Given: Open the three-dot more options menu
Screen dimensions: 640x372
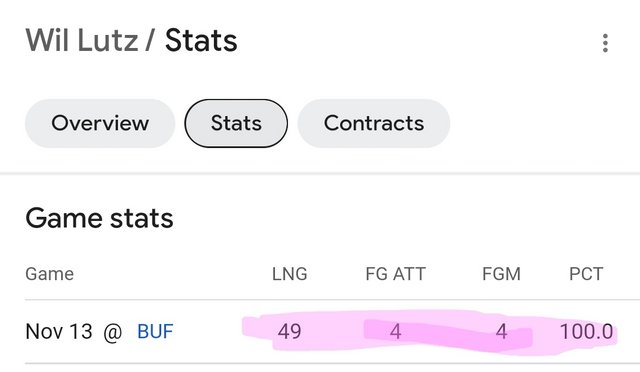Looking at the screenshot, I should (x=605, y=43).
